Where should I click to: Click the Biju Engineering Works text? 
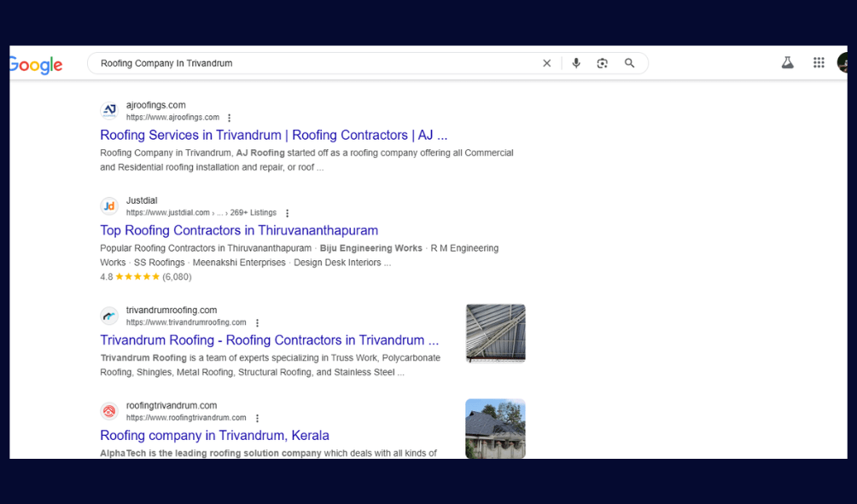pos(371,248)
